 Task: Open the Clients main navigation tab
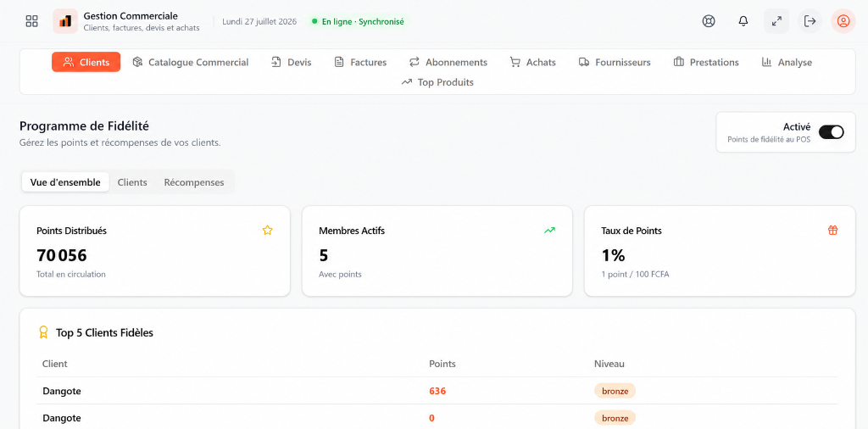[86, 62]
